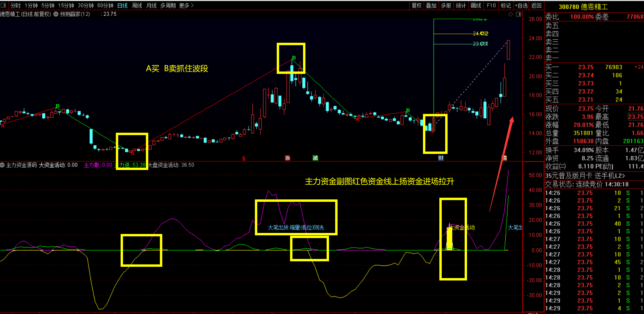Expand the 更多 period options
The width and height of the screenshot is (644, 314).
click(186, 5)
